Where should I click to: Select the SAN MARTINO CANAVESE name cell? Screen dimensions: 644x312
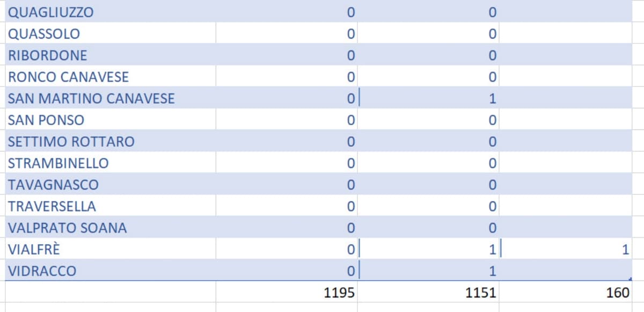110,99
